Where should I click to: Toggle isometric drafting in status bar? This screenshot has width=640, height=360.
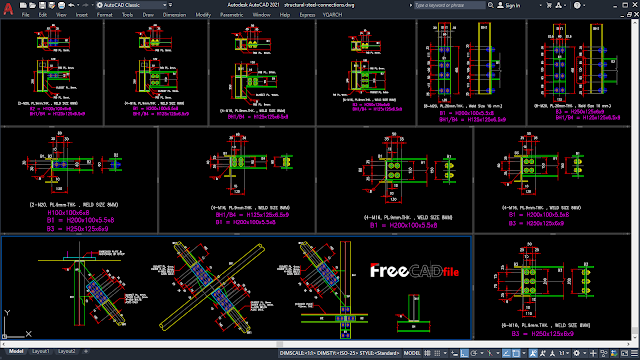pyautogui.click(x=490, y=353)
